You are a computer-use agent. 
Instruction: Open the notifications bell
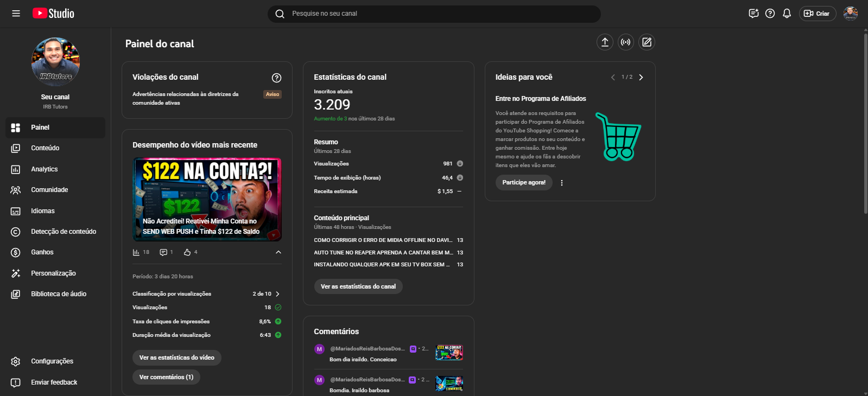coord(787,14)
